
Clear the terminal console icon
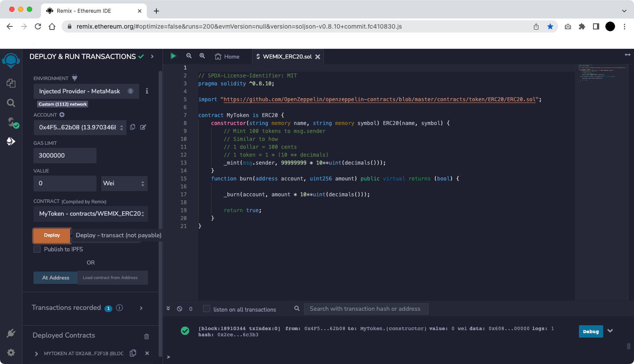click(x=179, y=309)
